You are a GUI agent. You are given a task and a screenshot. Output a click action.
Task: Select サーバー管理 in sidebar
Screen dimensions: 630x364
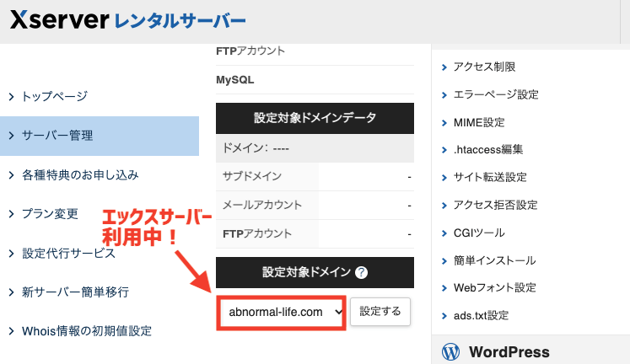tap(100, 136)
